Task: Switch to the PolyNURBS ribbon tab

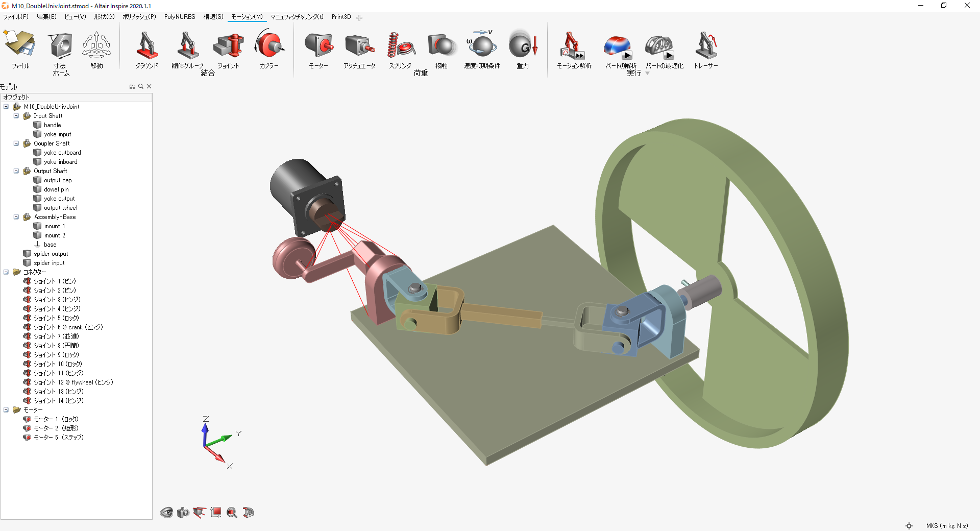Action: click(180, 17)
